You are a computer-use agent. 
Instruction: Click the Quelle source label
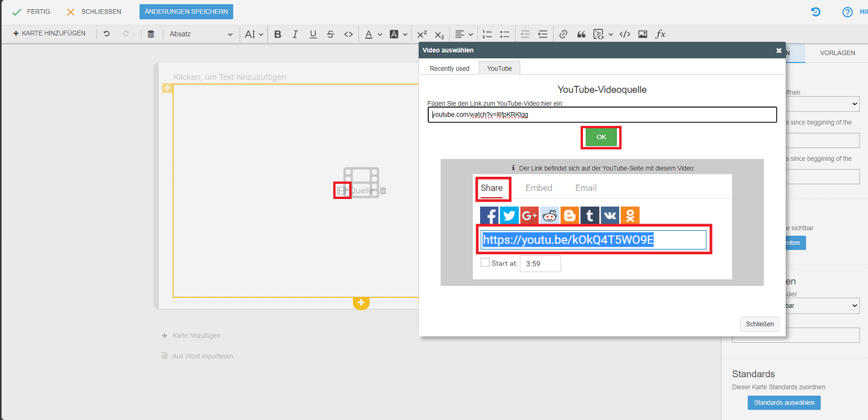(362, 190)
